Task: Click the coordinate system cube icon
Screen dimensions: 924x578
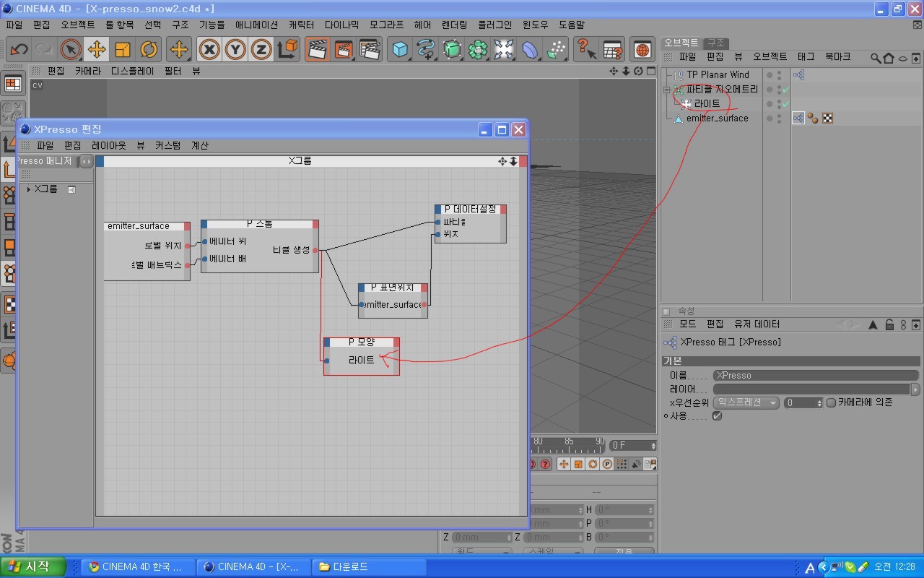Action: (x=287, y=50)
